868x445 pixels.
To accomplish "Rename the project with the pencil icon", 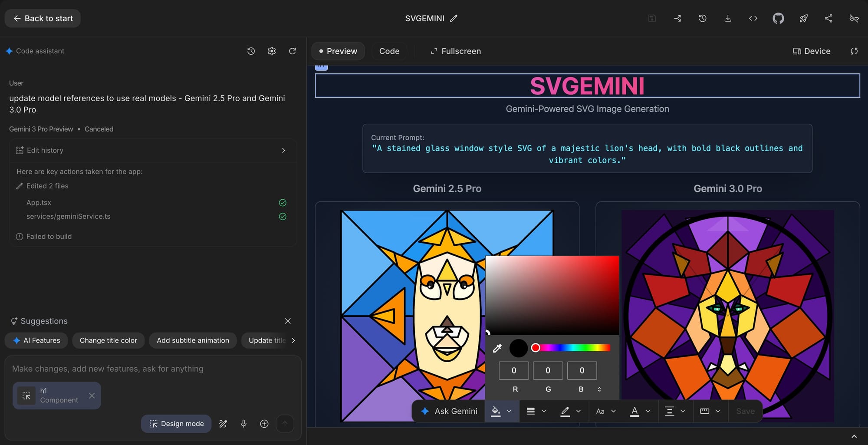I will coord(454,18).
